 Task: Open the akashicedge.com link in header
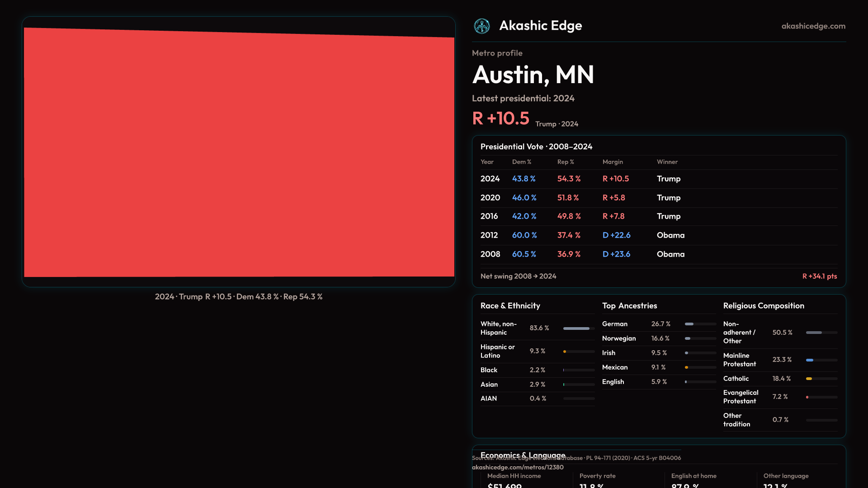click(813, 26)
